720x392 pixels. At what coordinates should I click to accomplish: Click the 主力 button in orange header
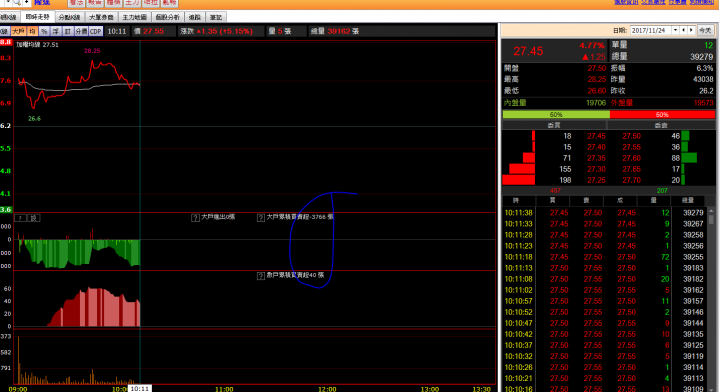132,3
